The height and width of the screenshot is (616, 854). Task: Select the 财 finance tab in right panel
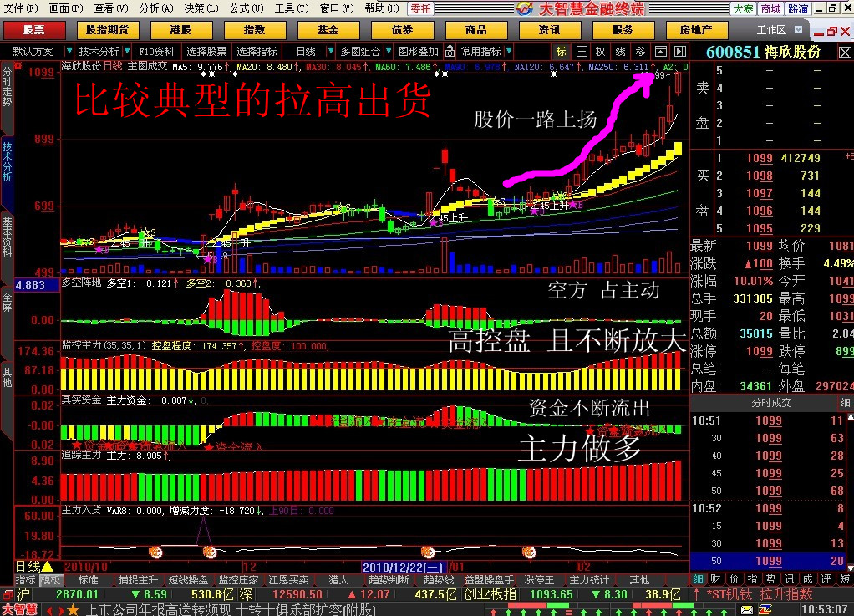716,579
